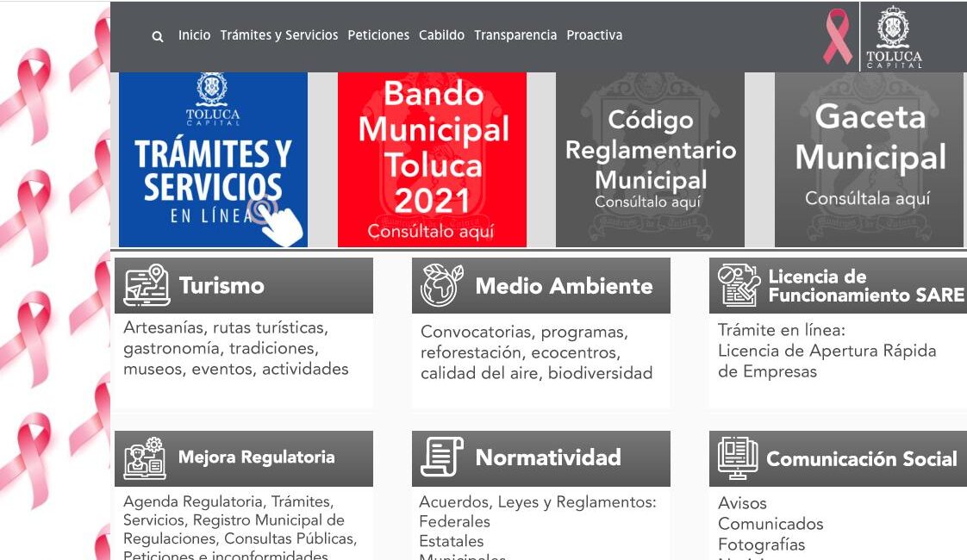Click 'Licencia de Apertura Rápida' text
The height and width of the screenshot is (560, 967).
coord(827,351)
